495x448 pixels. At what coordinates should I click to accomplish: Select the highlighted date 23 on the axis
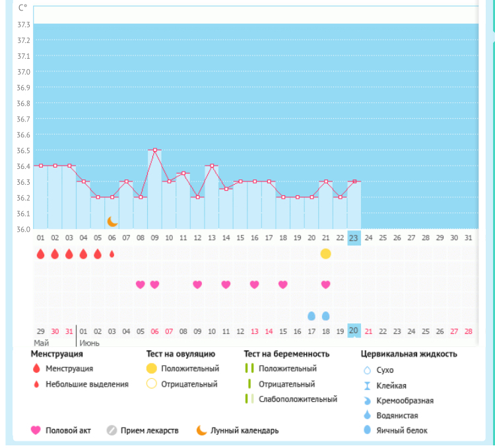click(x=354, y=238)
